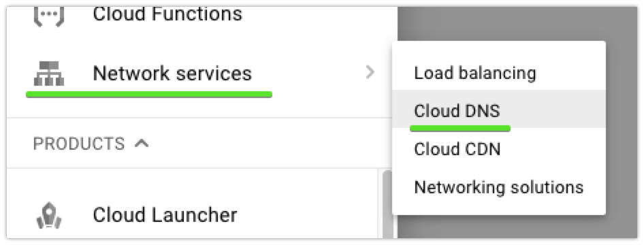Click the Network services hierarchy icon

tap(49, 73)
